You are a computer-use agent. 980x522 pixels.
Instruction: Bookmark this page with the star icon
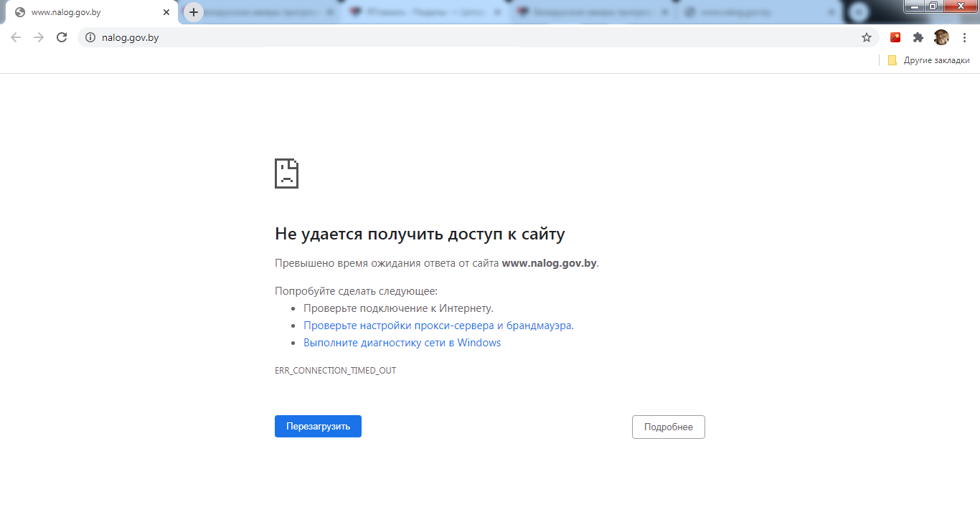tap(867, 37)
